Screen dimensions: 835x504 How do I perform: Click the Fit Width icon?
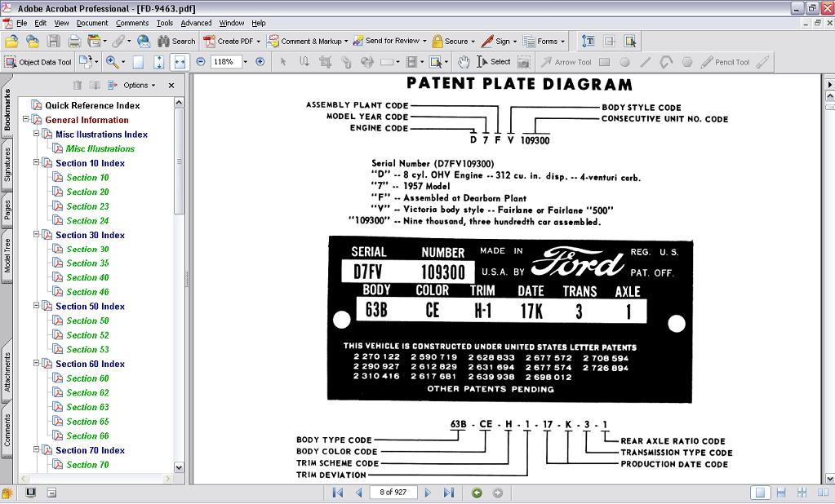pos(180,62)
